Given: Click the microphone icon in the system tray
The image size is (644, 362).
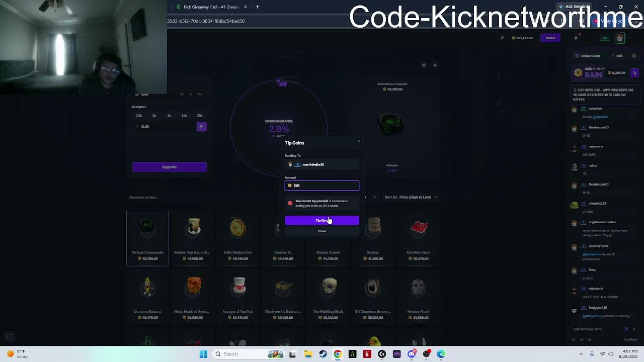Looking at the screenshot, I should [592, 354].
